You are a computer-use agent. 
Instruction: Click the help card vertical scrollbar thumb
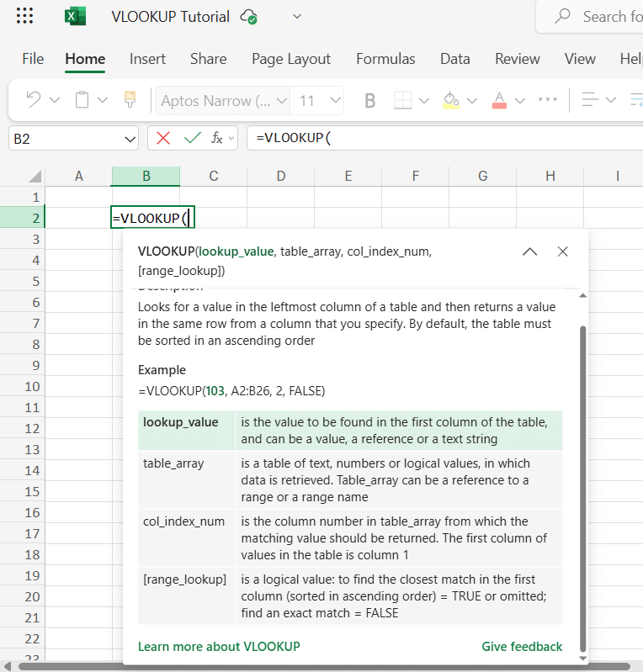tap(582, 489)
